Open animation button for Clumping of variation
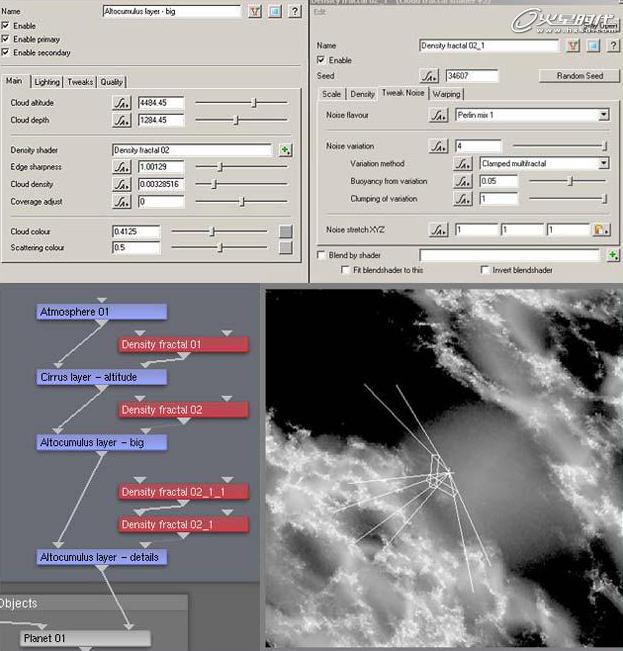 pos(463,199)
